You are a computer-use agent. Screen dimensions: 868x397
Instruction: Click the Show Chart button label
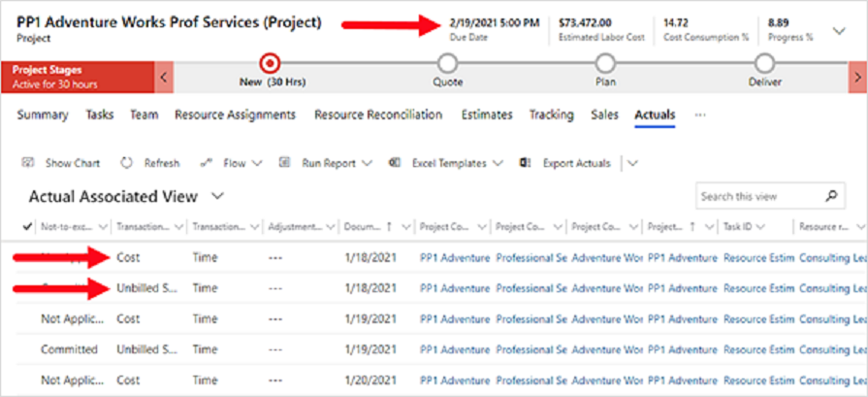[x=73, y=163]
